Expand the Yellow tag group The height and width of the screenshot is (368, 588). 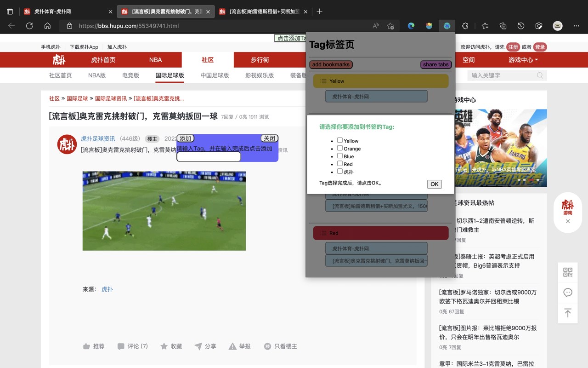click(x=381, y=81)
